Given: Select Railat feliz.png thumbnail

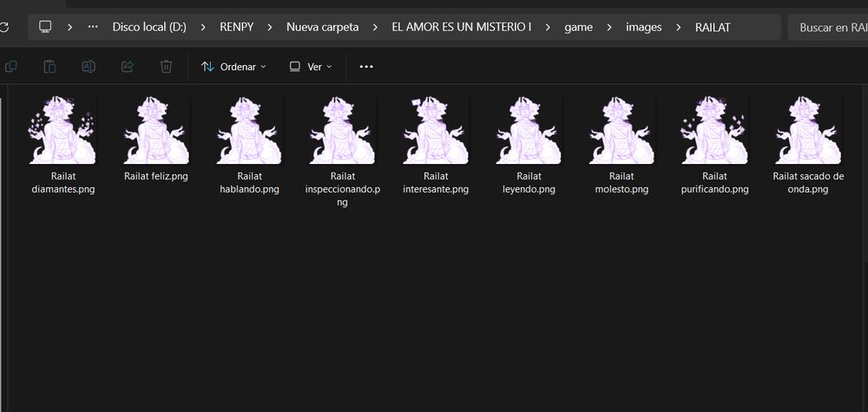Looking at the screenshot, I should (156, 130).
